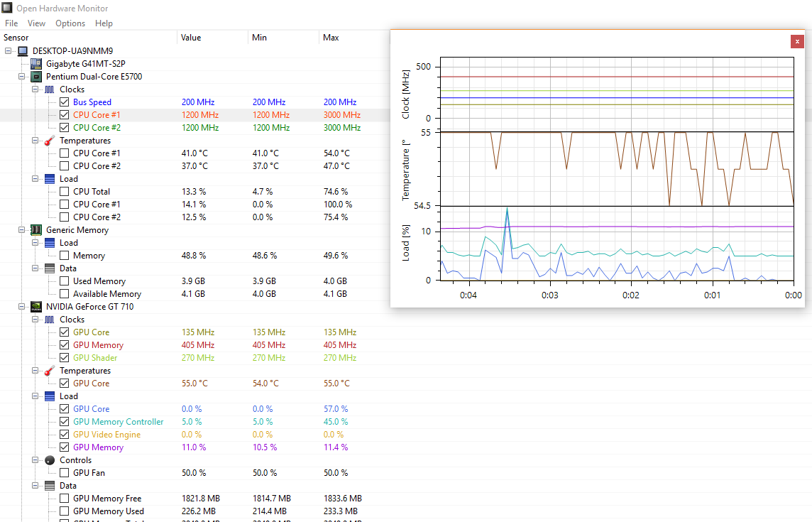812x522 pixels.
Task: Click the Value column header
Action: coord(212,38)
